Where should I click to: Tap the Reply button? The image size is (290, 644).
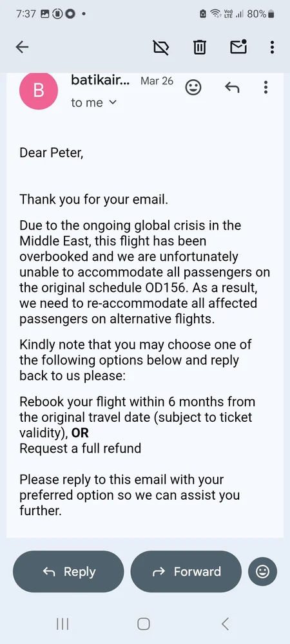point(68,571)
